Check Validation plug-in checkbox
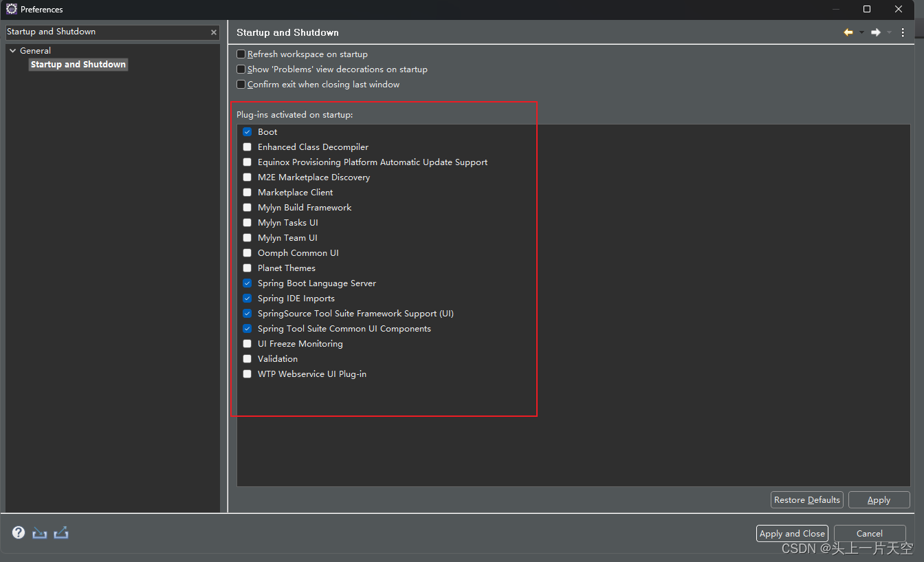924x562 pixels. pyautogui.click(x=247, y=359)
